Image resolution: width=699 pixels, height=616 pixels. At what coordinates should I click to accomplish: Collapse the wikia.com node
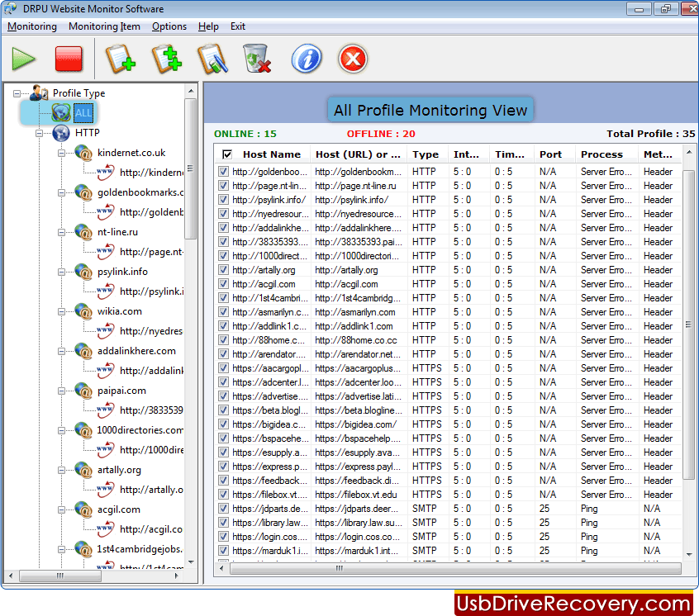tap(61, 311)
